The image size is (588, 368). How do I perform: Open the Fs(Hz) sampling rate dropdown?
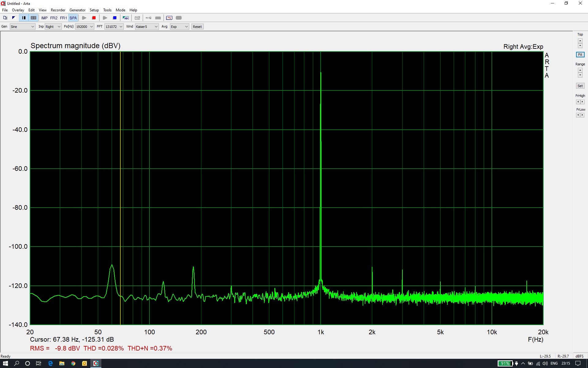point(85,27)
